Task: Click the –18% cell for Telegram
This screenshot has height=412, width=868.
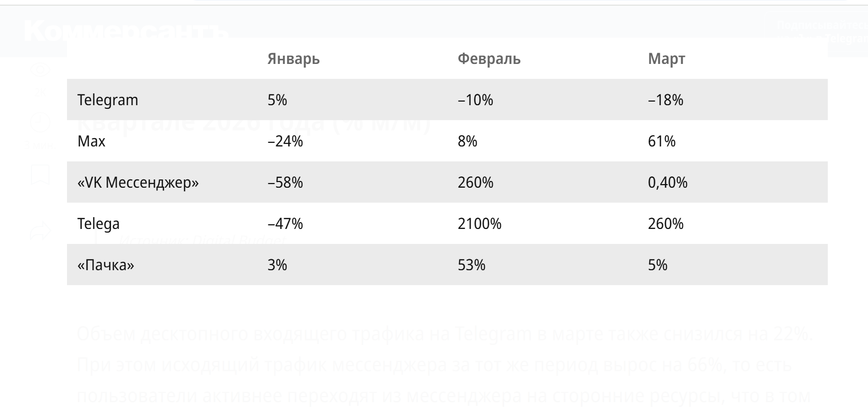Action: [x=665, y=100]
